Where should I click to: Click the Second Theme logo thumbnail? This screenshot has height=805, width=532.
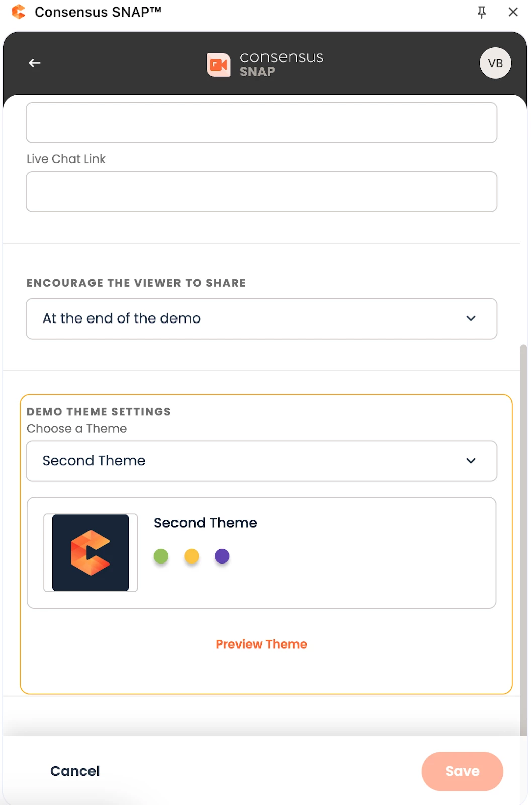tap(91, 552)
